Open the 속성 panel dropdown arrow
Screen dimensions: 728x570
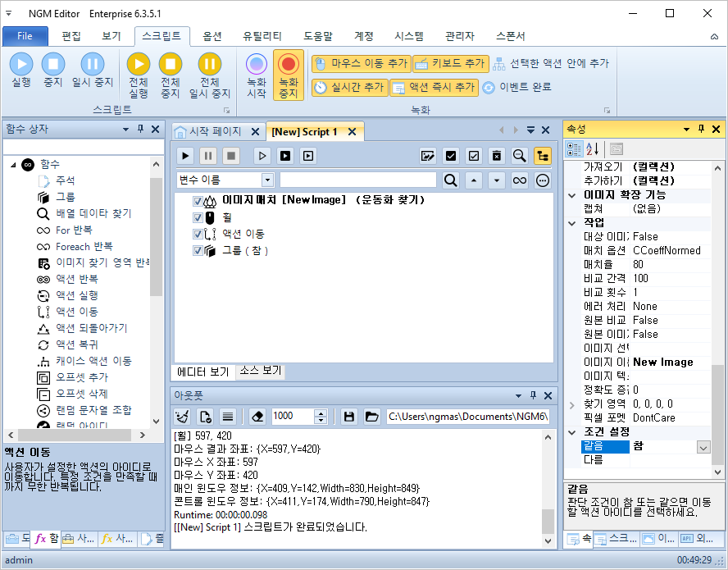[x=686, y=129]
